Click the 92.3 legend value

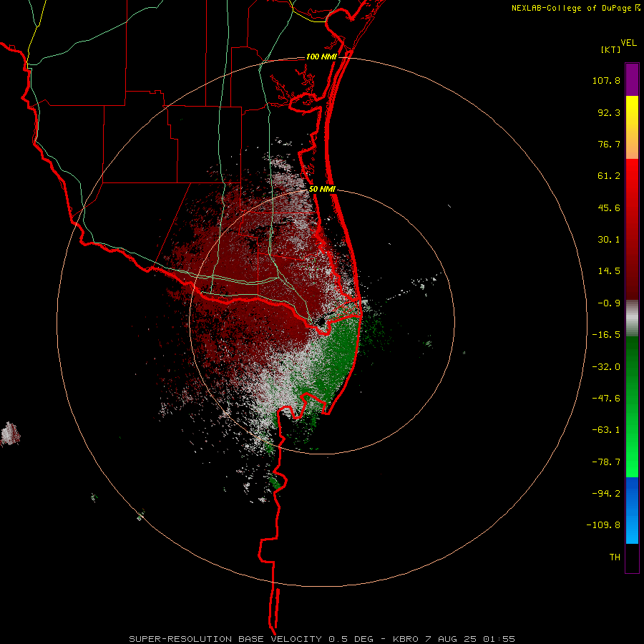point(609,112)
